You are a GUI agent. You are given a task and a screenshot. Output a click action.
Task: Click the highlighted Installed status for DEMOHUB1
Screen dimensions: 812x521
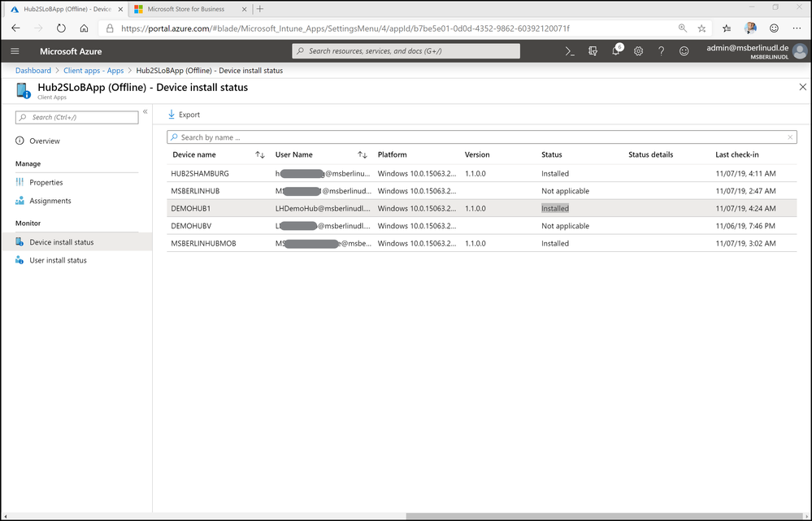tap(555, 209)
